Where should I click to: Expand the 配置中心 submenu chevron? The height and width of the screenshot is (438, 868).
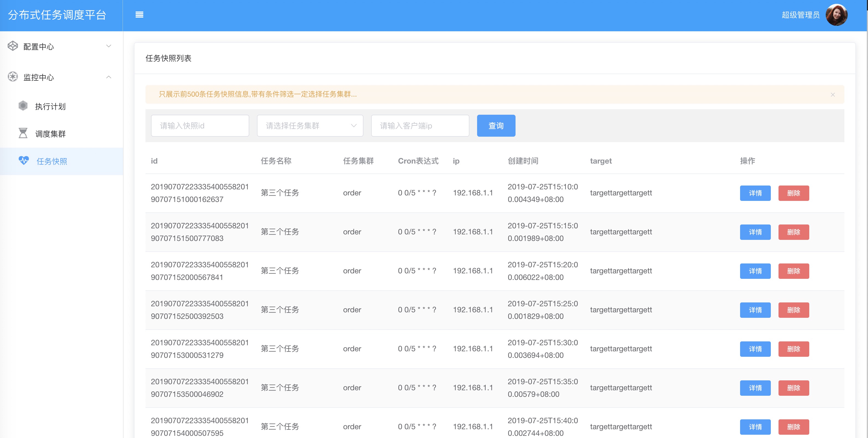click(108, 46)
